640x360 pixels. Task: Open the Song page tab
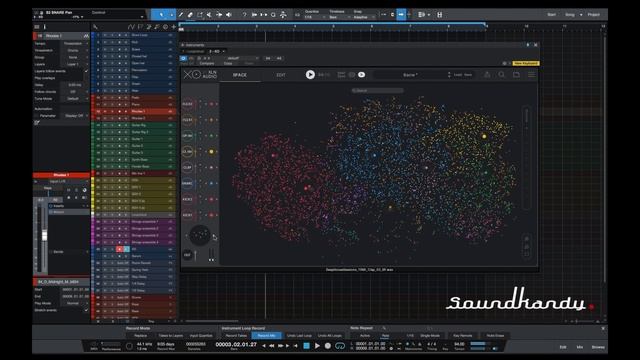tap(570, 15)
